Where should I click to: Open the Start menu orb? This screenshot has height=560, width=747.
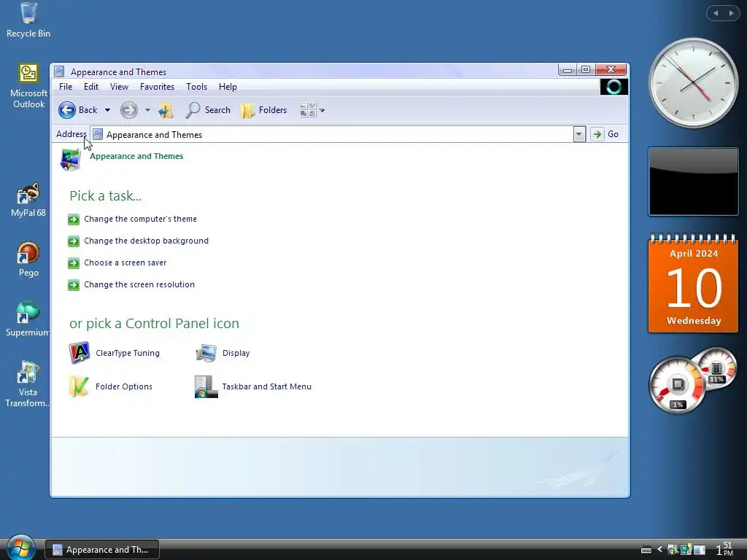click(21, 548)
